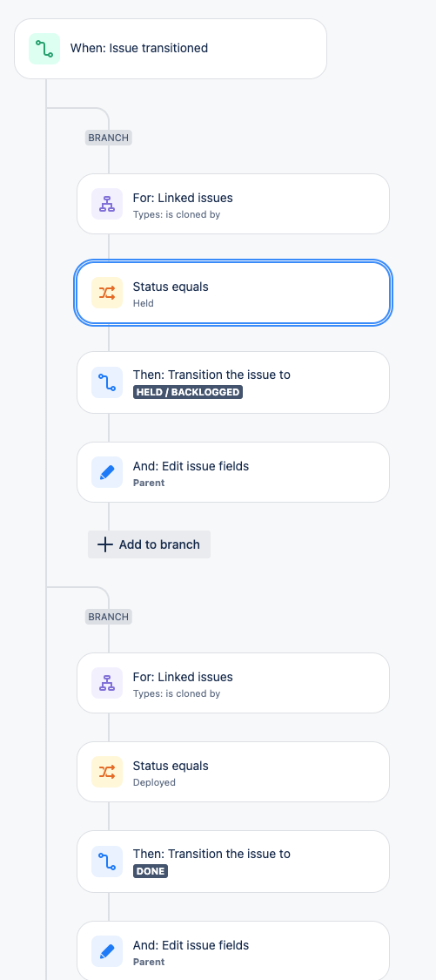
Task: Click the BRANCH label under the Issue transitioned trigger
Action: [x=109, y=138]
